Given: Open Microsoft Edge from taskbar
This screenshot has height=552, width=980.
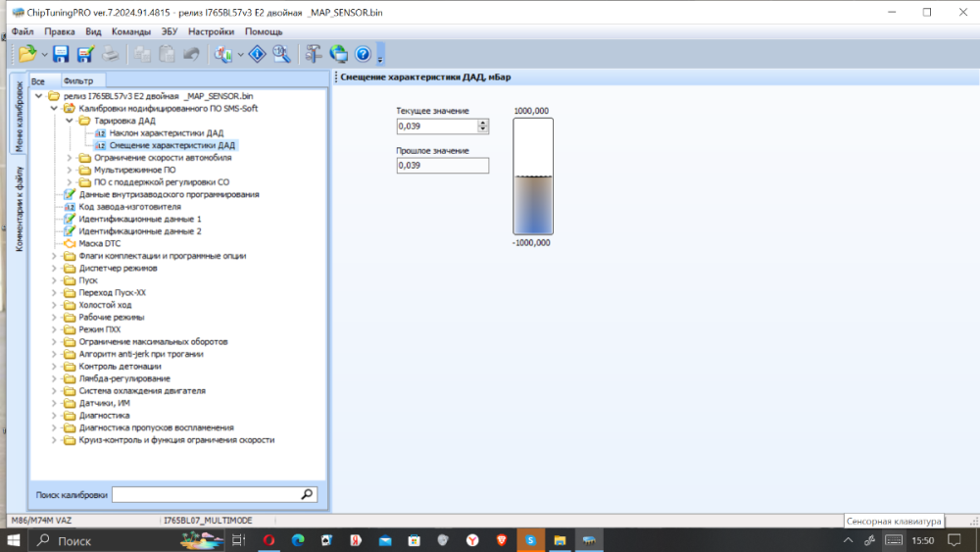Looking at the screenshot, I should point(298,540).
